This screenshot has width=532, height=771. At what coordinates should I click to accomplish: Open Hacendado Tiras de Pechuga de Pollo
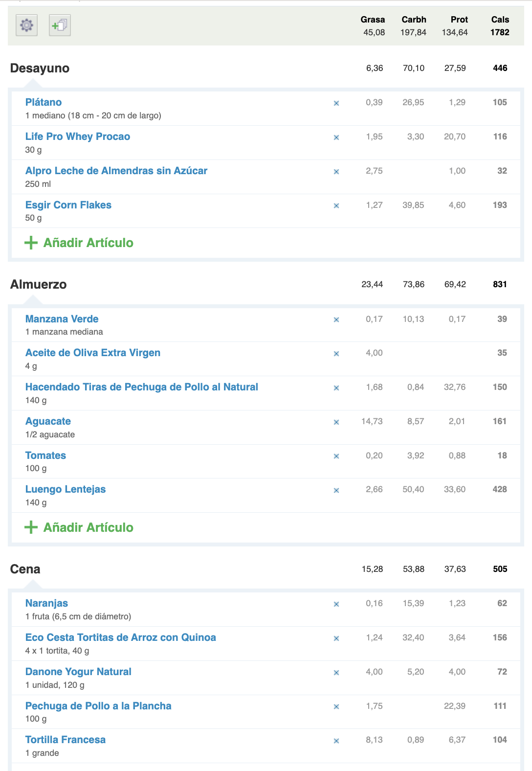[142, 387]
